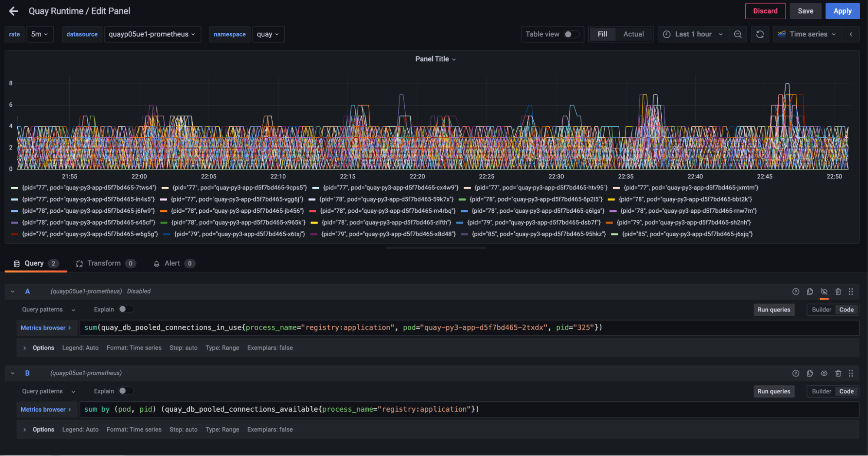Open the rate 5m dropdown
This screenshot has width=868, height=456.
tap(40, 34)
